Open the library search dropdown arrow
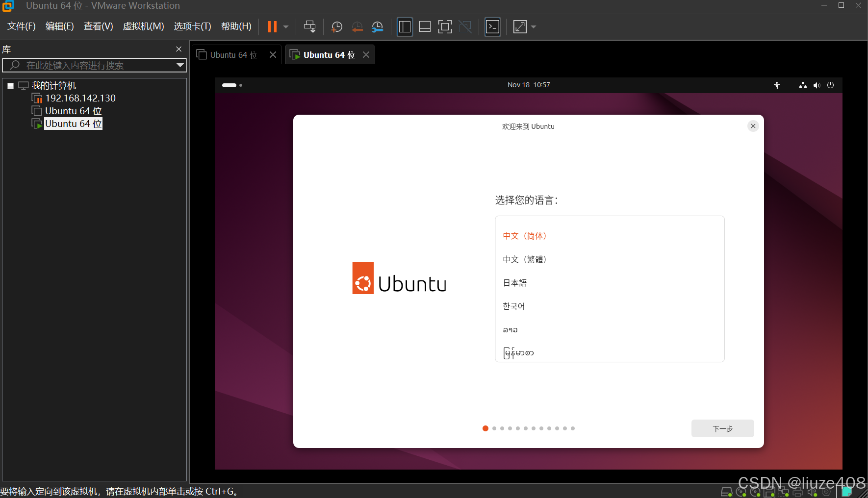The image size is (868, 498). [180, 65]
